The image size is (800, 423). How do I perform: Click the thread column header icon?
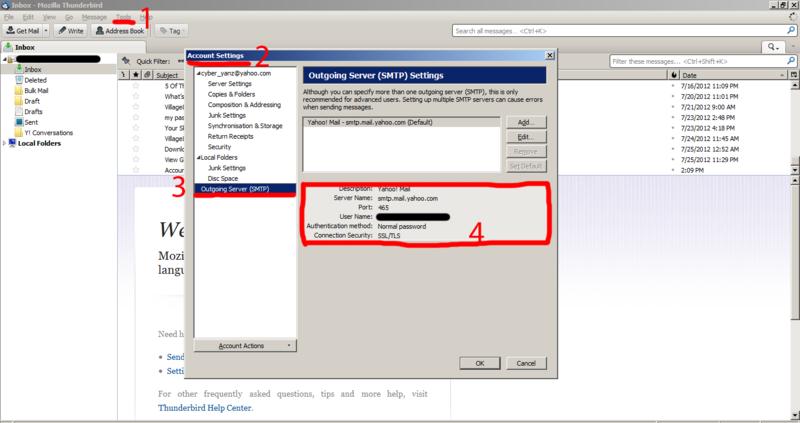tap(124, 75)
